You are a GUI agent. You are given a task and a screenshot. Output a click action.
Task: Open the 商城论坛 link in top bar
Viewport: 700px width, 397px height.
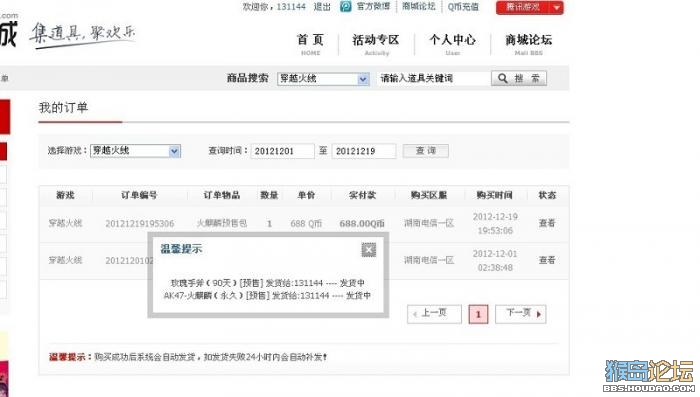pos(419,6)
